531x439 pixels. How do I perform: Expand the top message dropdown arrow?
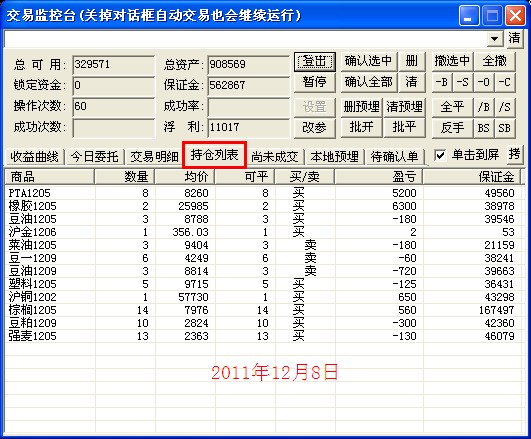coord(495,39)
